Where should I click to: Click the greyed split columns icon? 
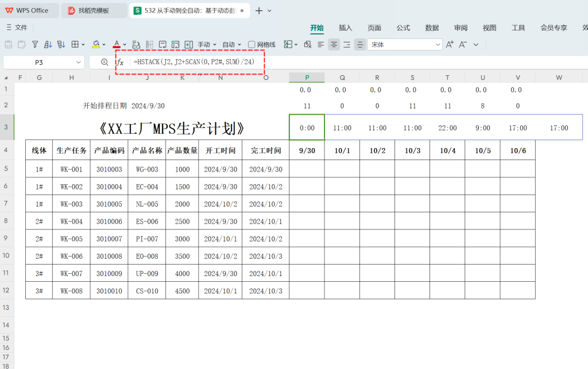click(x=150, y=45)
